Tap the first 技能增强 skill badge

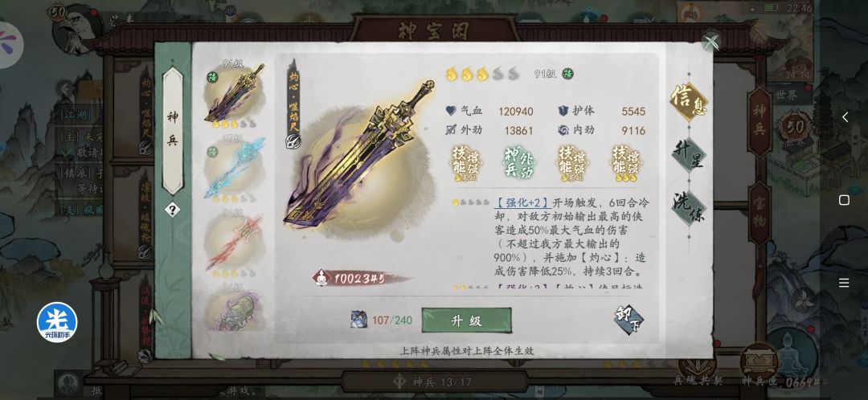(x=465, y=164)
